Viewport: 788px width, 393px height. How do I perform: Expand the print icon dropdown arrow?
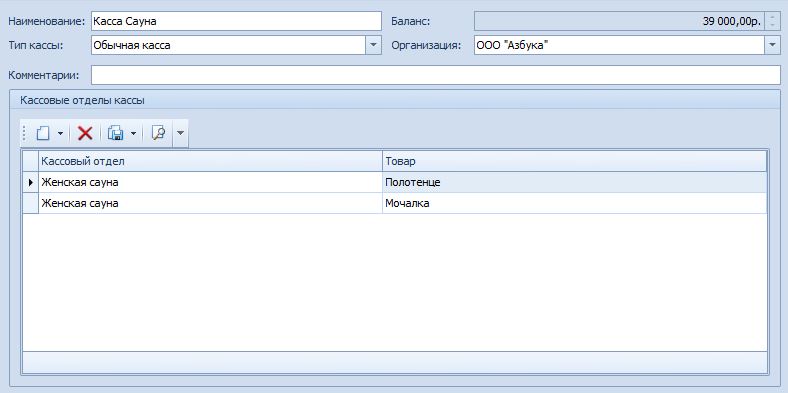[x=133, y=133]
